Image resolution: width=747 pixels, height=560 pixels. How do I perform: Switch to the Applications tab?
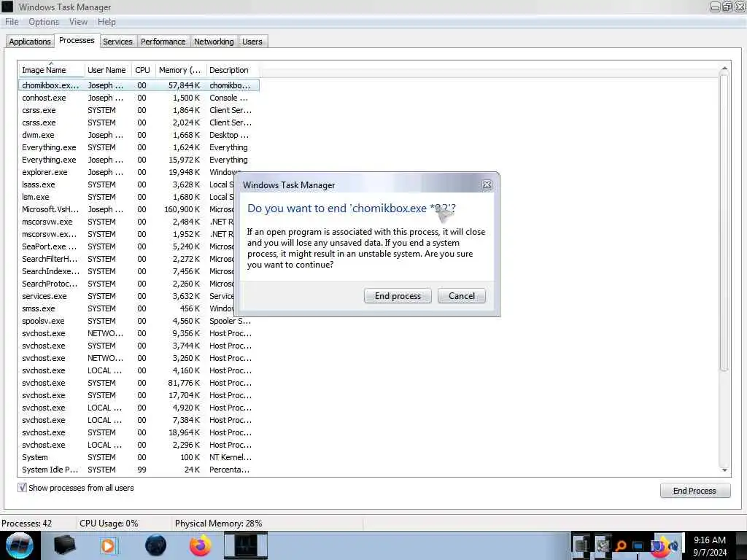coord(29,42)
